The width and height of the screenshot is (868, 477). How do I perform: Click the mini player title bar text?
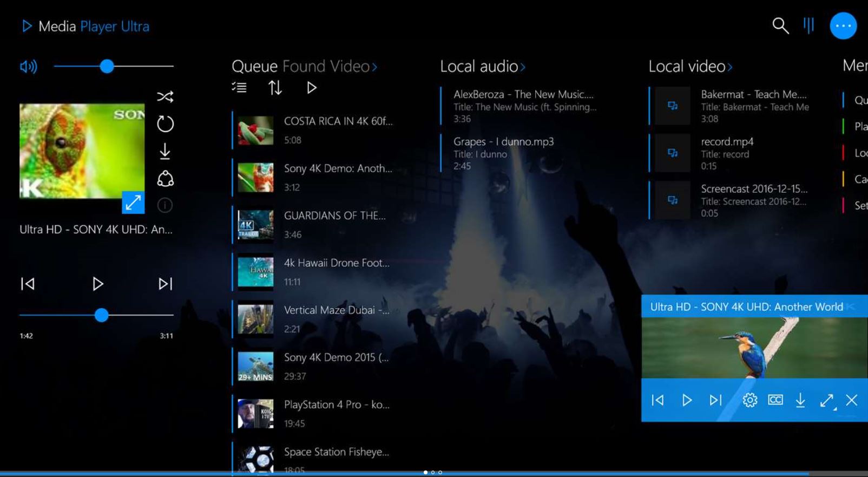(x=746, y=307)
